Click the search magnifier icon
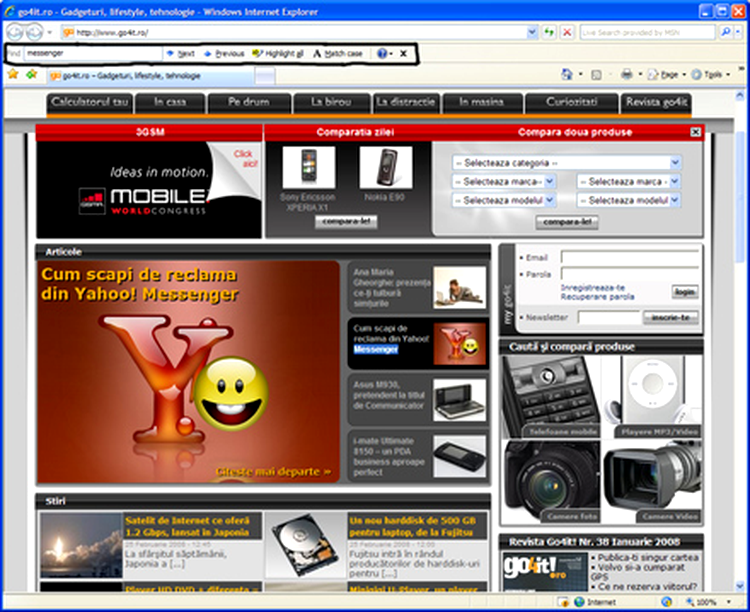This screenshot has width=750, height=612. (x=725, y=33)
